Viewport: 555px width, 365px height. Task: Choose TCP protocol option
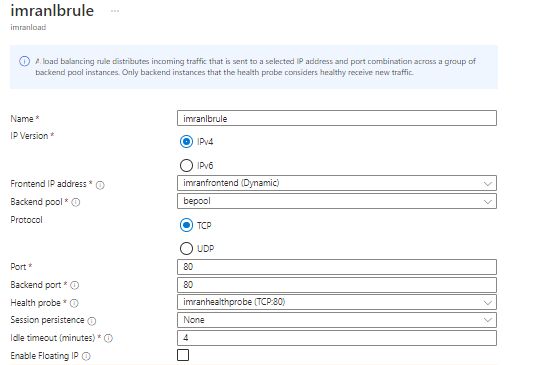pos(186,225)
